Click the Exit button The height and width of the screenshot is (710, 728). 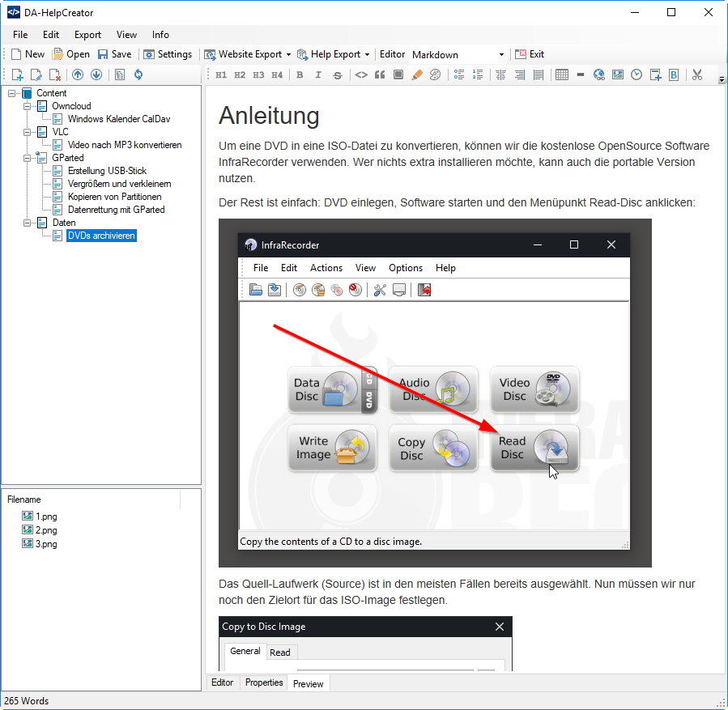[530, 54]
